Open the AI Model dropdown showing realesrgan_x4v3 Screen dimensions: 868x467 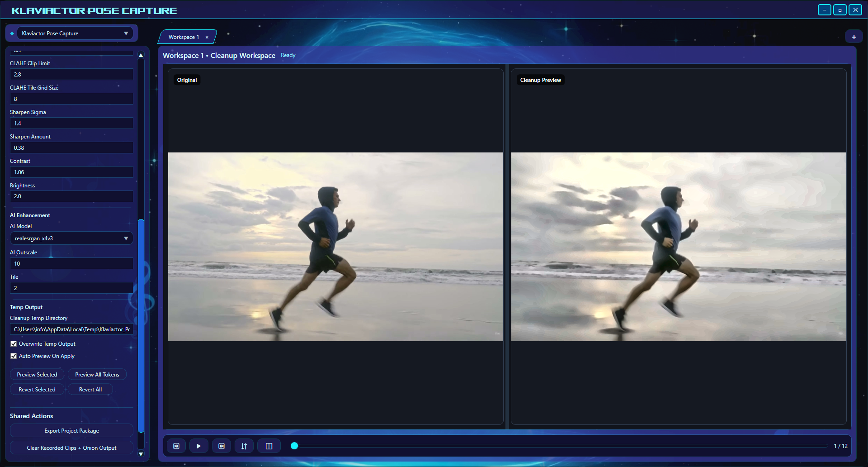(71, 238)
